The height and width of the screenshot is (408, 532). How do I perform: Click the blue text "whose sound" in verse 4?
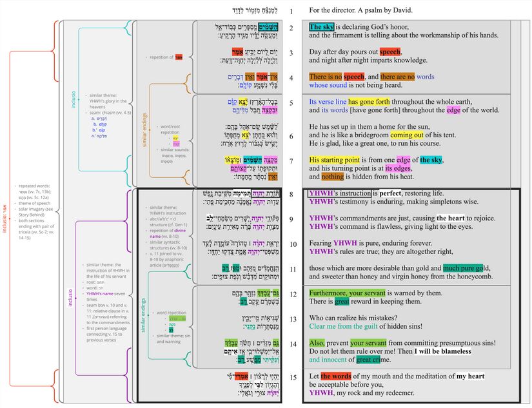[x=328, y=85]
